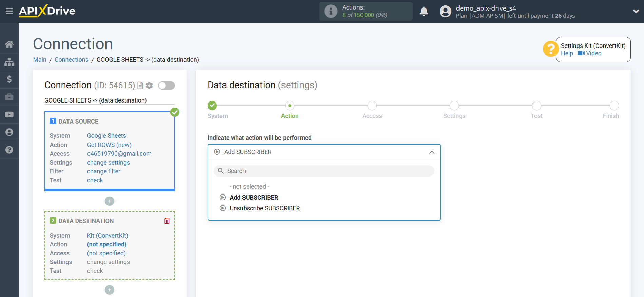
Task: Collapse the Add SUBSCRIBER action dropdown
Action: click(324, 152)
